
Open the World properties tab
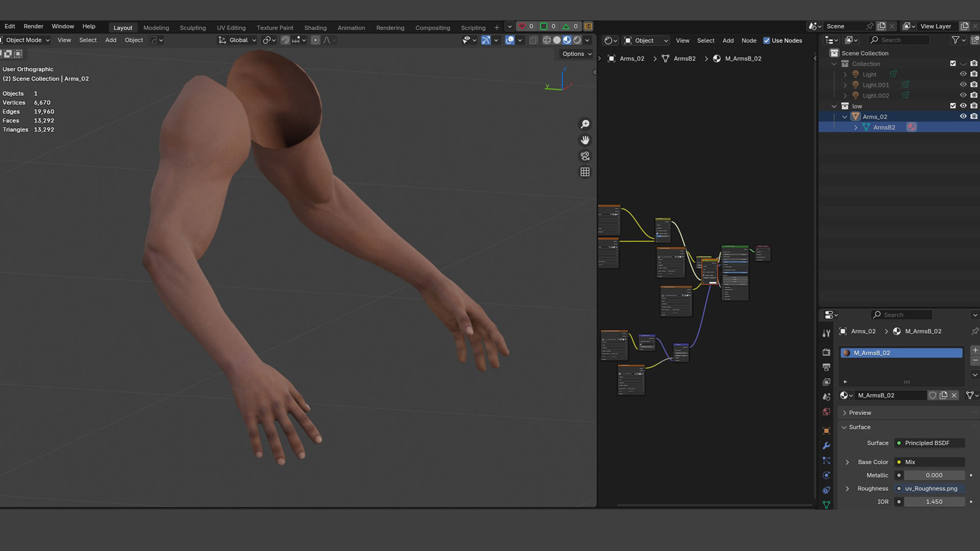point(826,412)
